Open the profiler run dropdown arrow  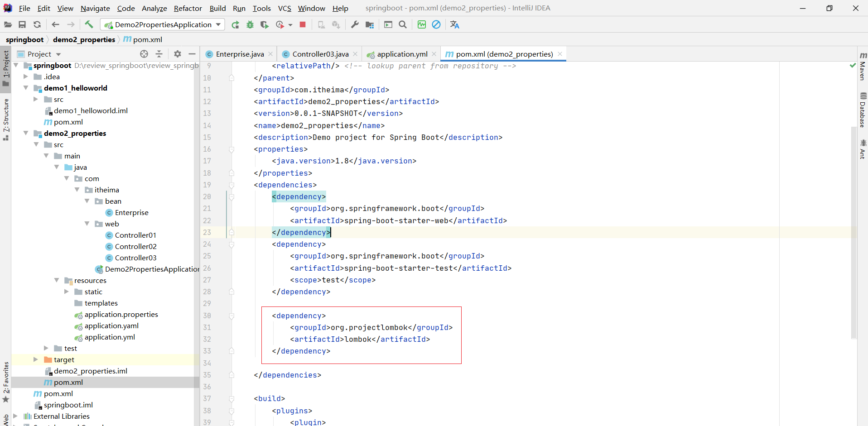point(290,25)
